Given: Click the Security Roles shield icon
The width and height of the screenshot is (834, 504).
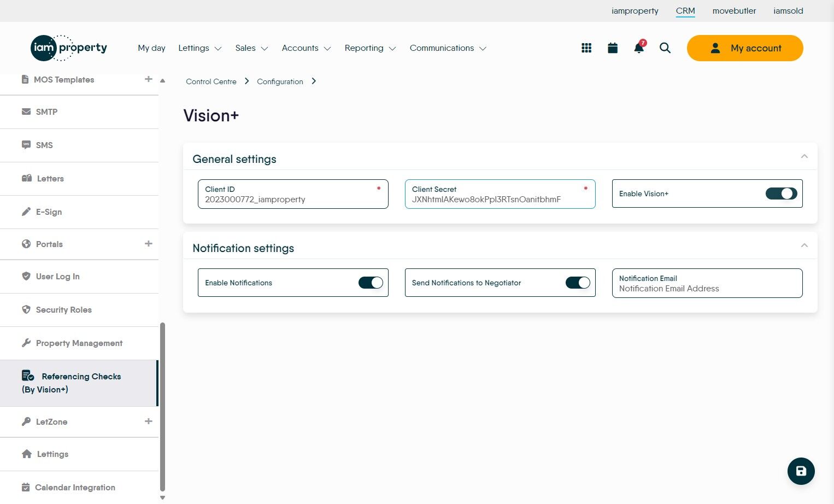Looking at the screenshot, I should pos(26,309).
